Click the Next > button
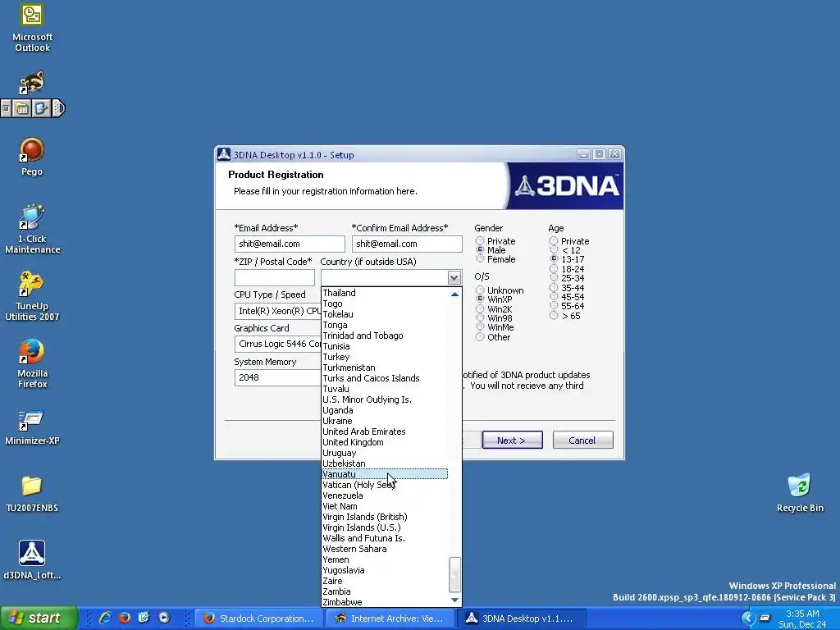 512,440
